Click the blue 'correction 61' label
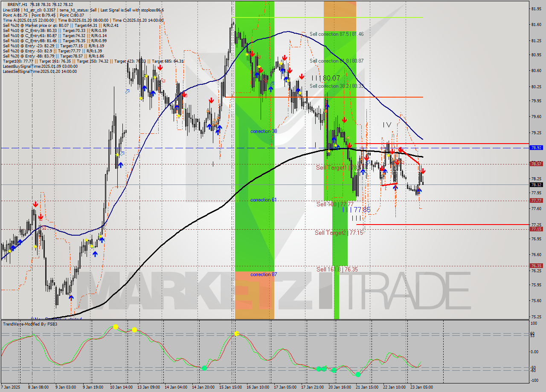Screen dimensions: 546x392 pos(264,200)
